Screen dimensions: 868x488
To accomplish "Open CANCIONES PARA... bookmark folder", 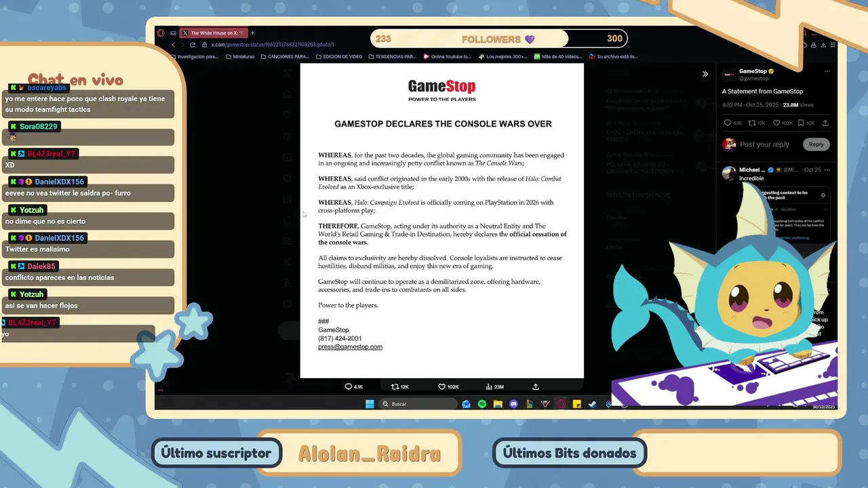I will pyautogui.click(x=285, y=57).
